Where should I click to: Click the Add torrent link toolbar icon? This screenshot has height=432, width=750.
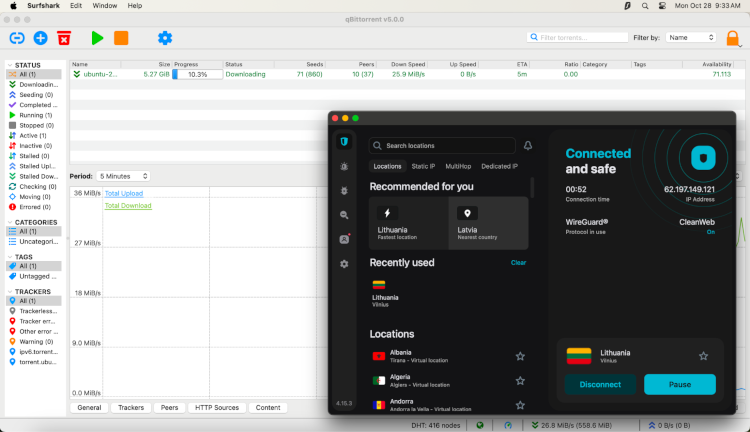(x=17, y=38)
